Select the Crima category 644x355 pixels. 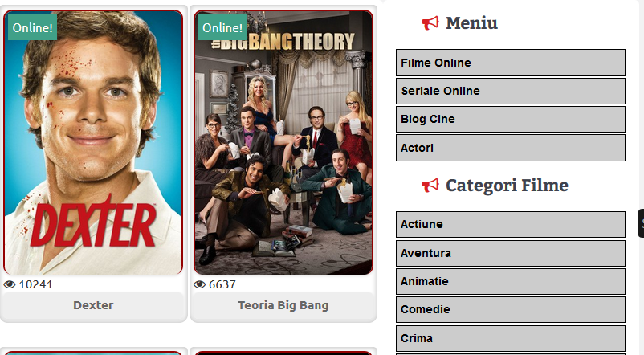tap(511, 338)
